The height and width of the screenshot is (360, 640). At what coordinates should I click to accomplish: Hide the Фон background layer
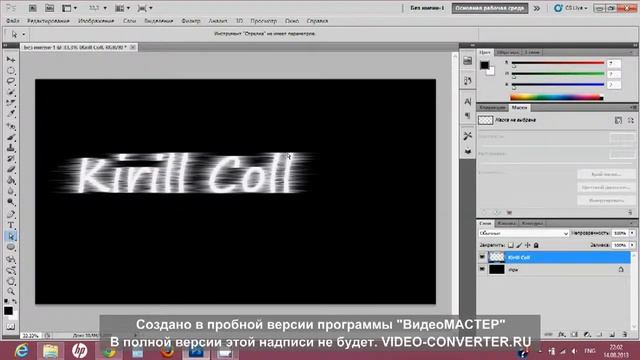[x=482, y=269]
